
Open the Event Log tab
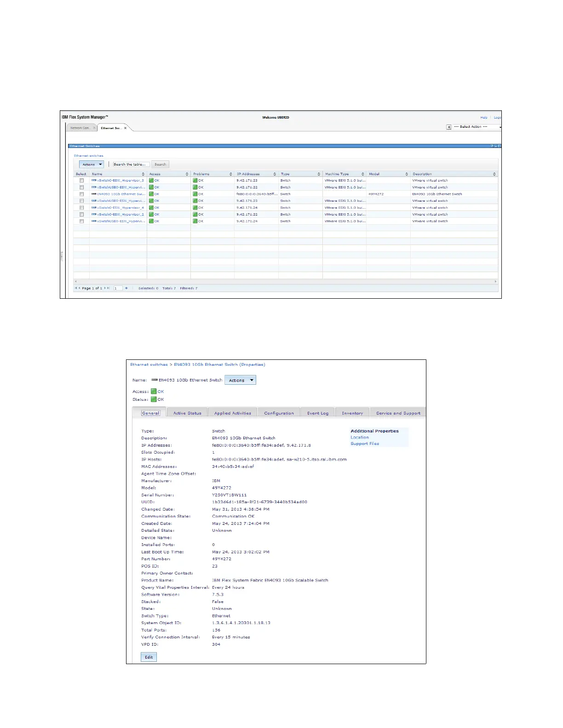click(318, 413)
